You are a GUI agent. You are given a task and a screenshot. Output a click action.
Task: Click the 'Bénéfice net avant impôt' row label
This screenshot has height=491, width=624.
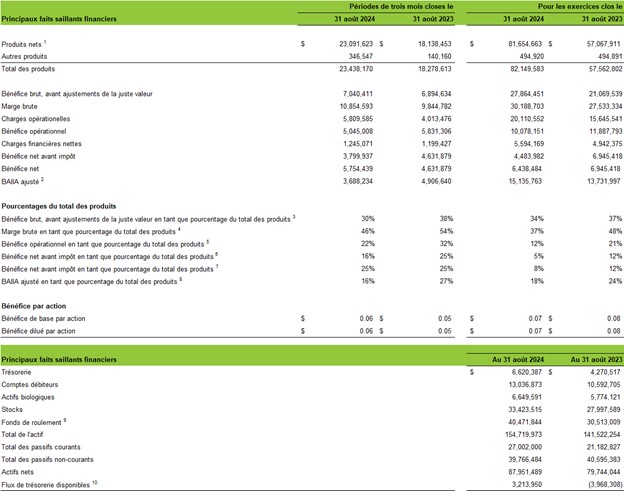pos(39,156)
